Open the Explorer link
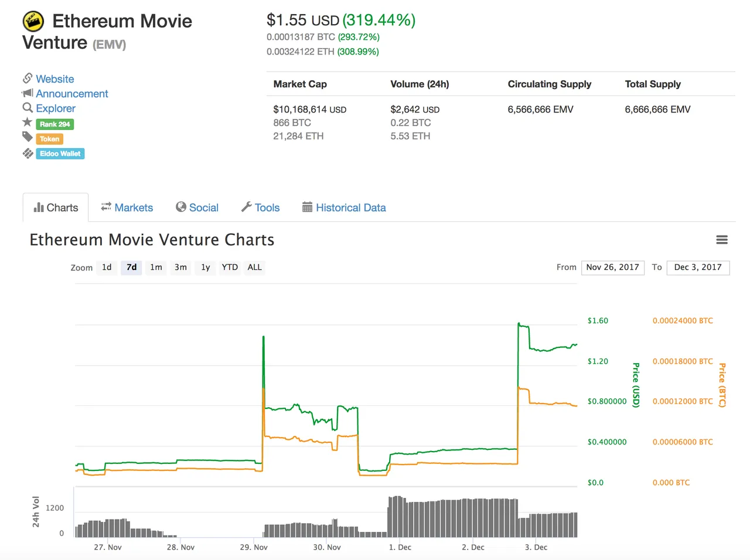 coord(56,108)
